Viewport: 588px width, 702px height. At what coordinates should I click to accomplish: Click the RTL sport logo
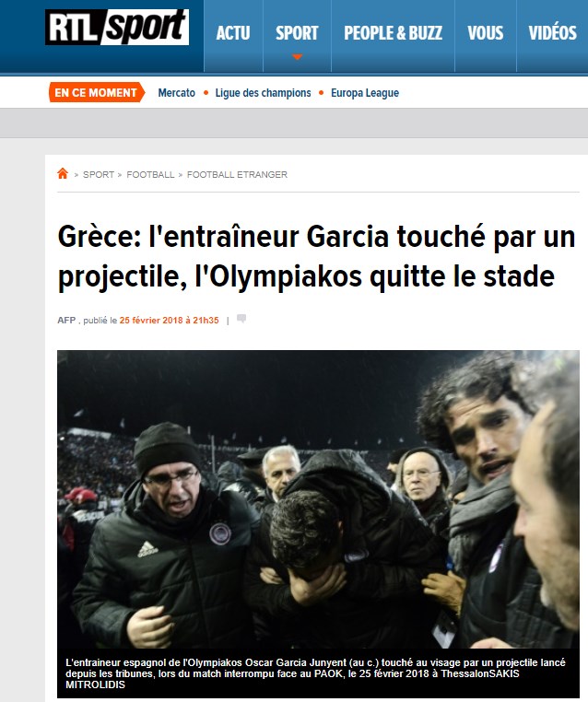(x=117, y=28)
